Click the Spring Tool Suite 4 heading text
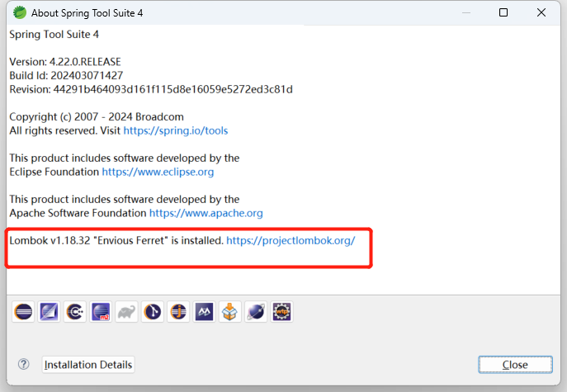The image size is (567, 392). [x=54, y=35]
